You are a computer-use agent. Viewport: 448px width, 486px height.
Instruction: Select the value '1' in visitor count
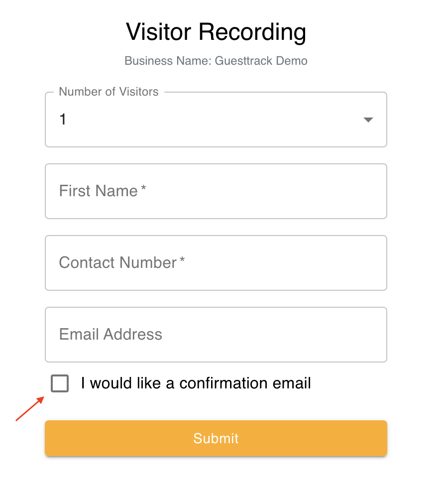coord(63,120)
